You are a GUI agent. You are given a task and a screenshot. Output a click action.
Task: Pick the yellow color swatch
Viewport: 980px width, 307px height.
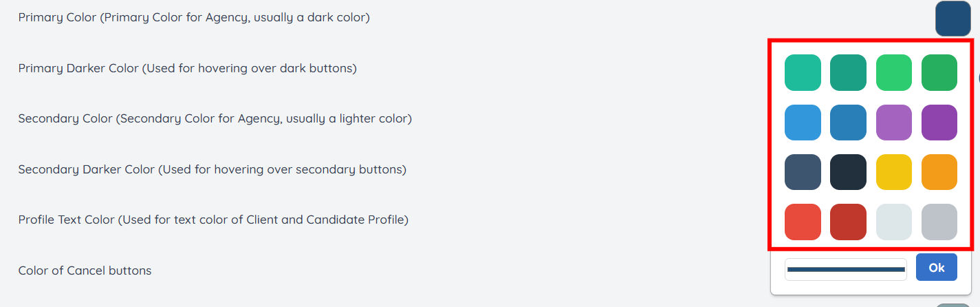(893, 172)
